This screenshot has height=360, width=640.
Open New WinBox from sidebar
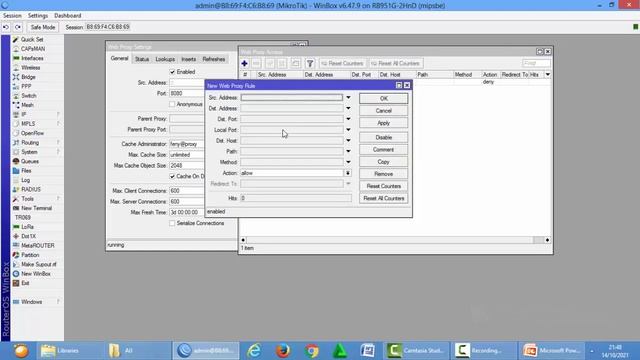36,274
